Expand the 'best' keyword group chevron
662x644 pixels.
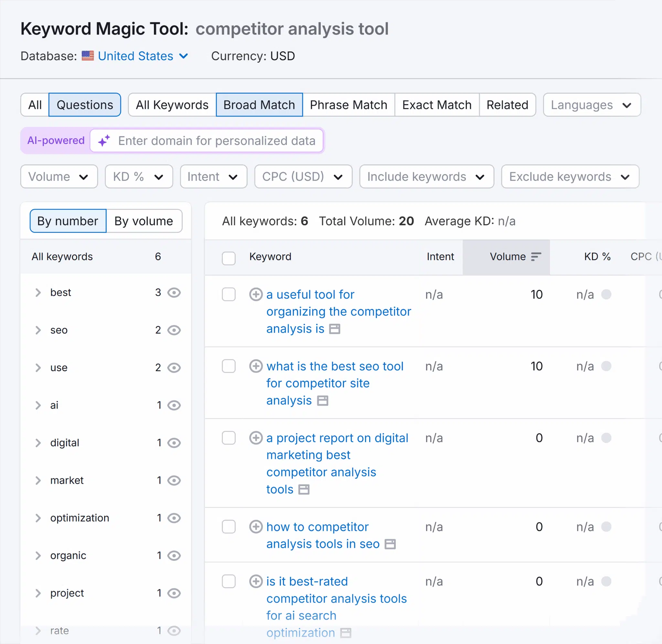point(38,292)
